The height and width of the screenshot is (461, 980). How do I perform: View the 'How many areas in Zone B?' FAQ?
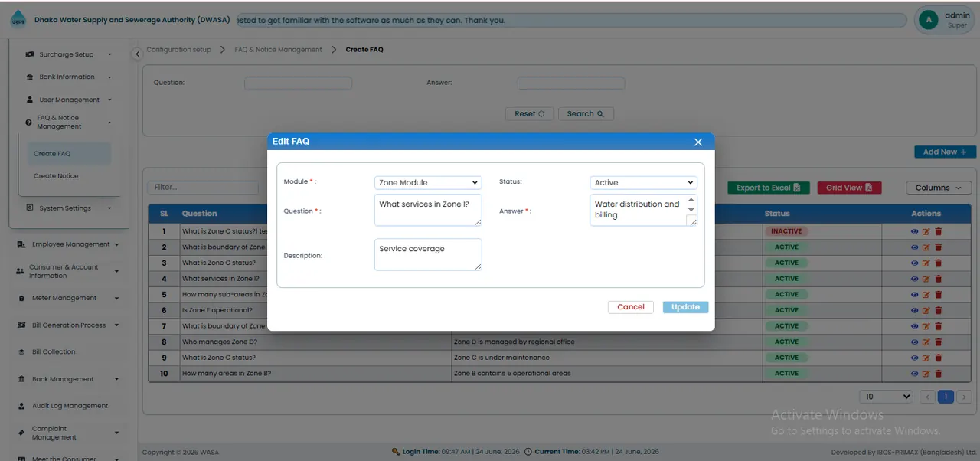[914, 374]
